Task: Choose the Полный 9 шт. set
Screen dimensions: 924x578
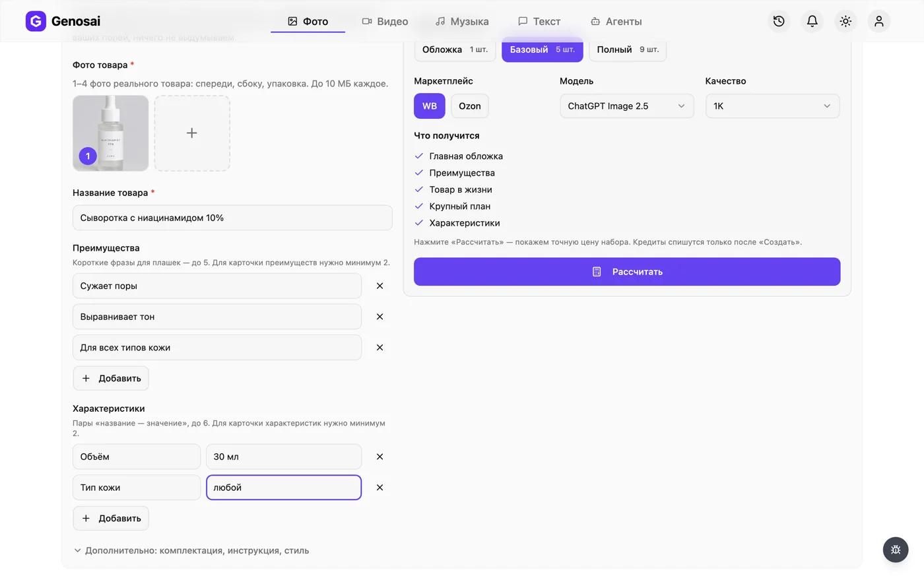Action: click(x=628, y=49)
